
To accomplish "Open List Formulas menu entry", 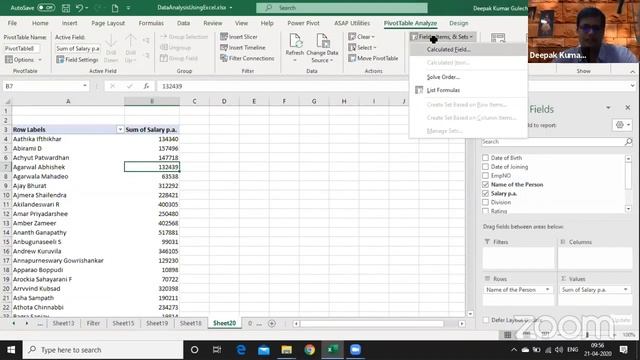I will point(443,90).
